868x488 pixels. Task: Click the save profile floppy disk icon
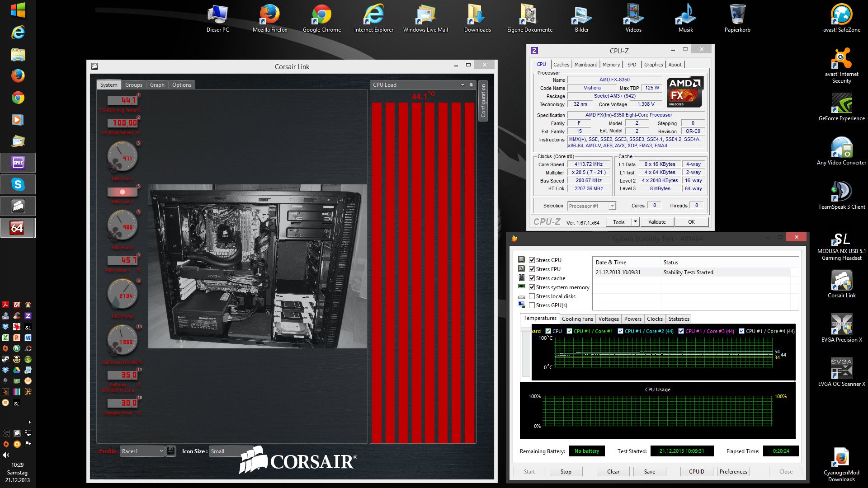coord(171,451)
